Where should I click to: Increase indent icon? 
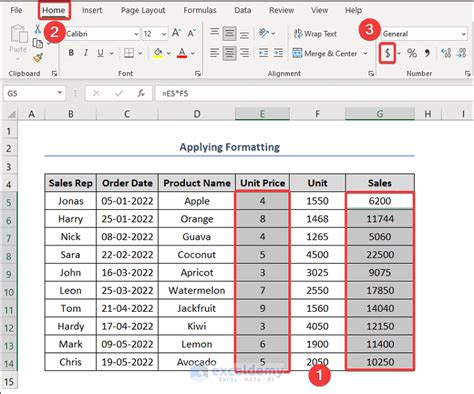coord(278,53)
